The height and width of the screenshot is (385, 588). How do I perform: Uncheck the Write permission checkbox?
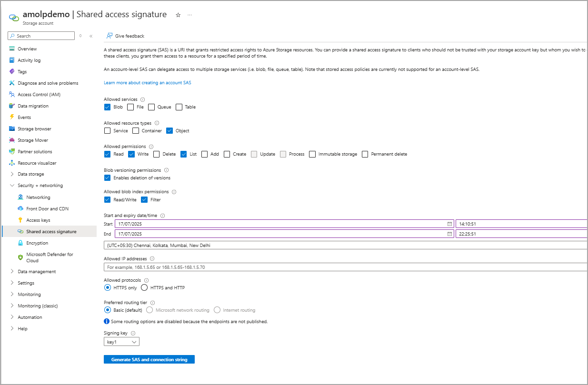(131, 154)
